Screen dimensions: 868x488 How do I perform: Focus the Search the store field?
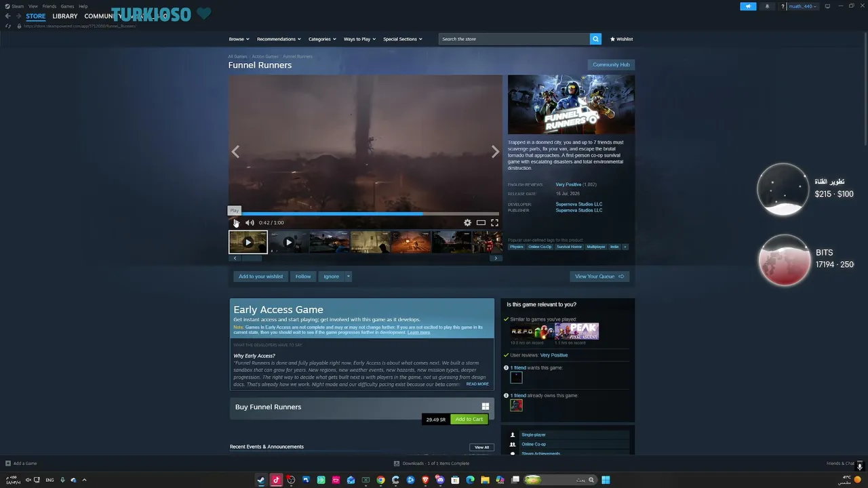pos(514,39)
